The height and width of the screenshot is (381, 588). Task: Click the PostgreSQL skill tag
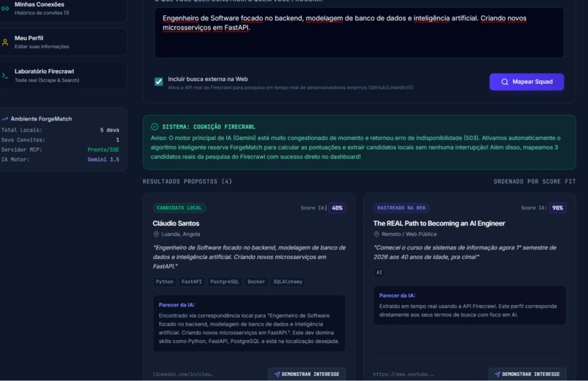point(224,282)
